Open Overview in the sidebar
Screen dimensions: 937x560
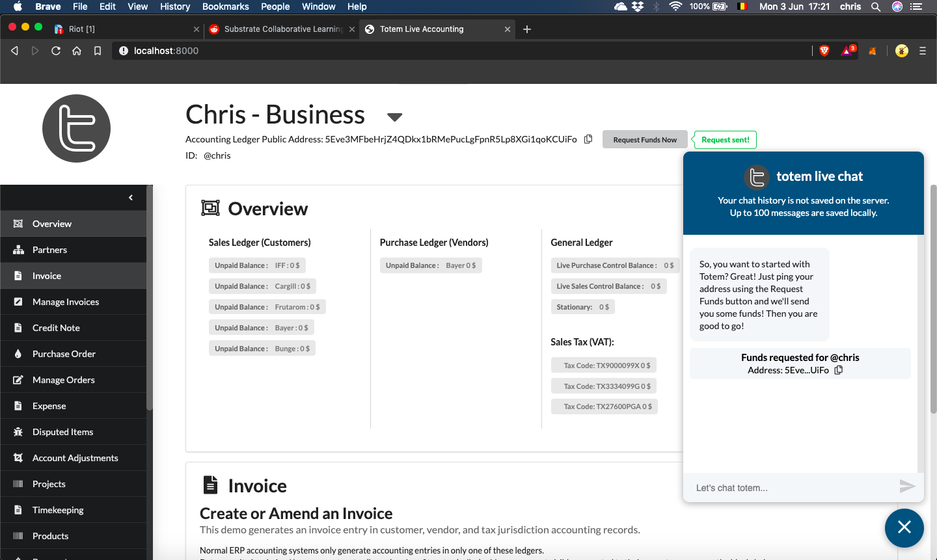click(73, 224)
